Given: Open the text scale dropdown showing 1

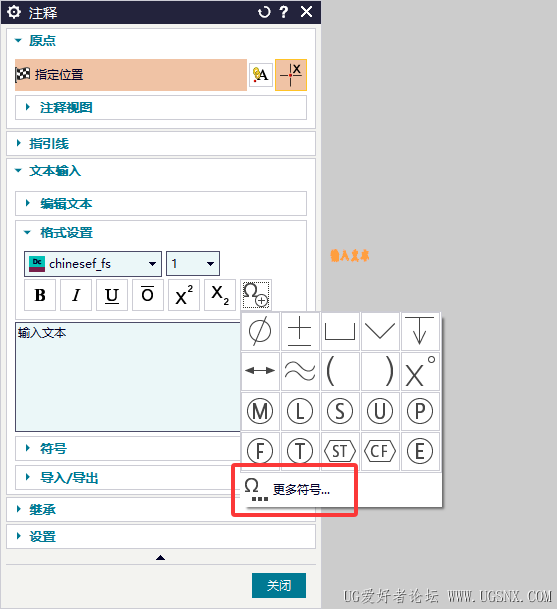Looking at the screenshot, I should coord(193,264).
